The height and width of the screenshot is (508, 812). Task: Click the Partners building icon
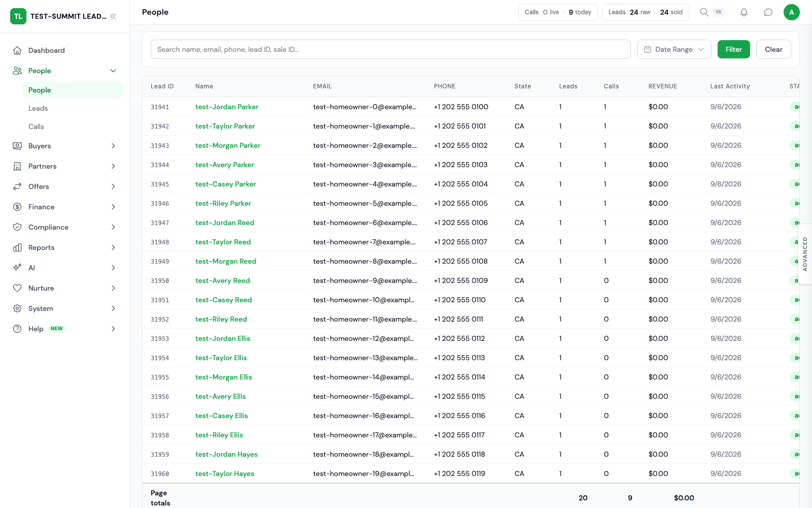click(x=17, y=166)
